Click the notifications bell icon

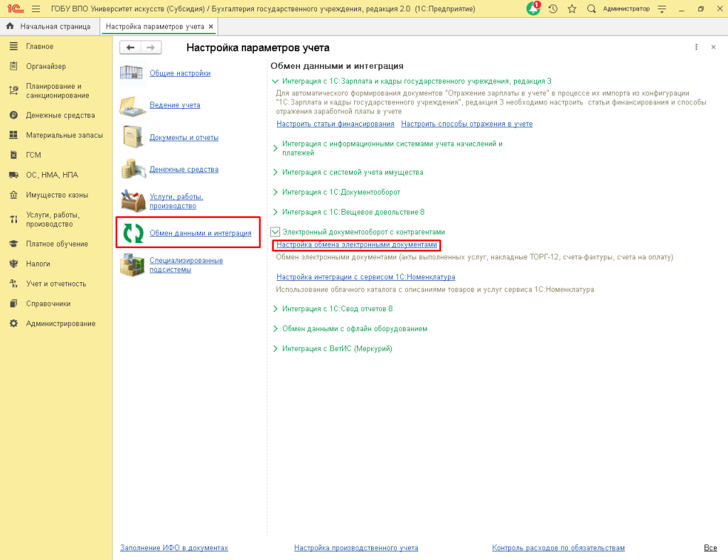(532, 9)
